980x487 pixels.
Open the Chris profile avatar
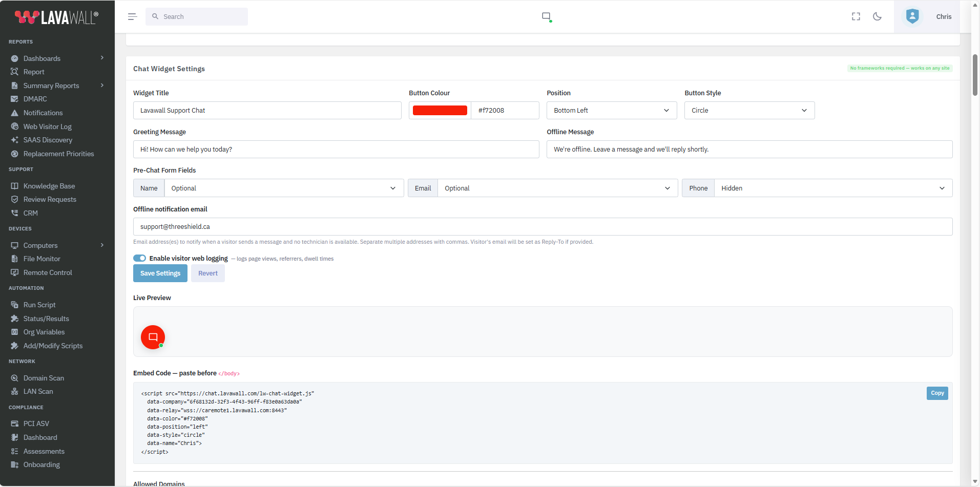912,16
